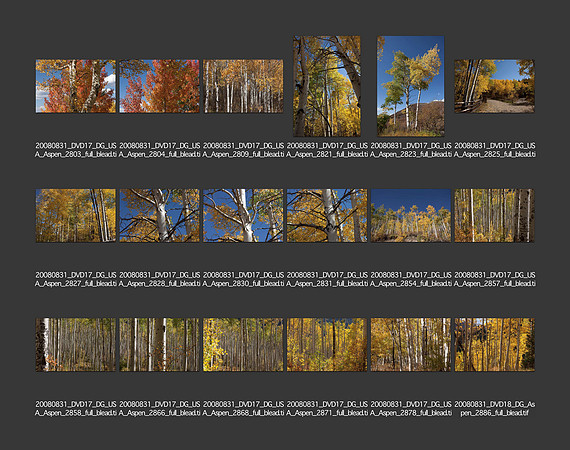
Task: Select the Aspen_2854 blue sky thumbnail
Action: [x=410, y=215]
